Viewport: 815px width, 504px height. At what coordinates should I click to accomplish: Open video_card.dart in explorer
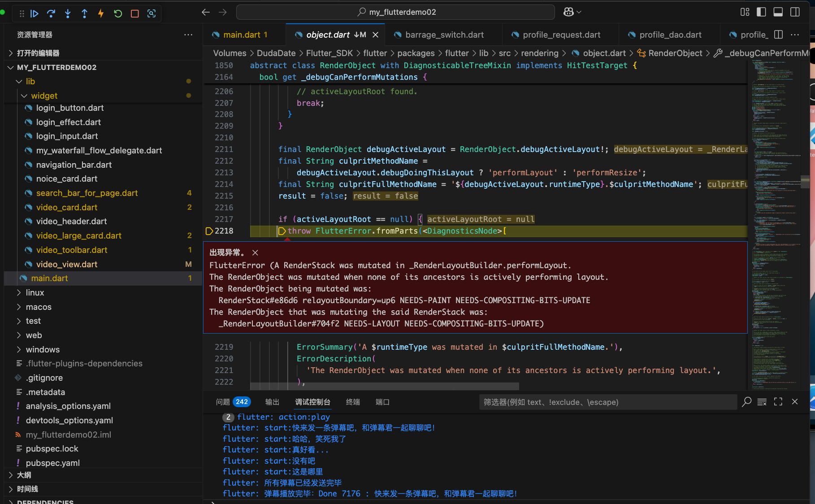tap(67, 207)
